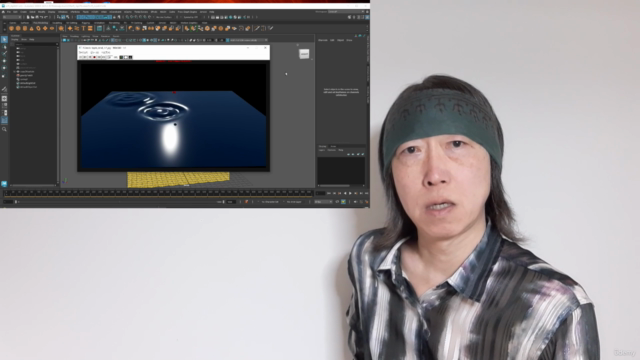640x360 pixels.
Task: Toggle the Modeling Toolkit panel icon
Action: coord(350,17)
